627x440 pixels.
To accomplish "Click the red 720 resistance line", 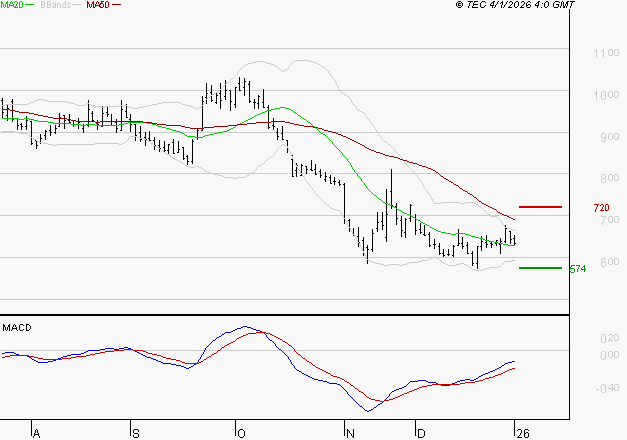I will coord(541,207).
